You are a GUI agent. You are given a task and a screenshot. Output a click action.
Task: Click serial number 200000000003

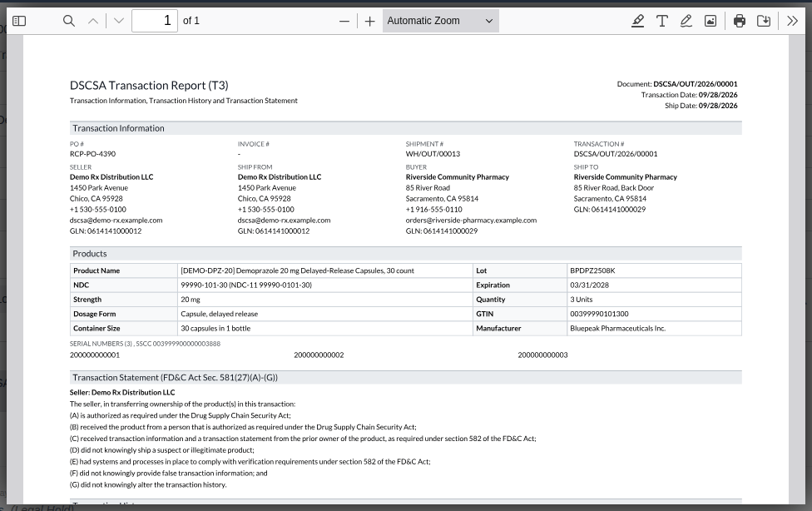tap(542, 355)
